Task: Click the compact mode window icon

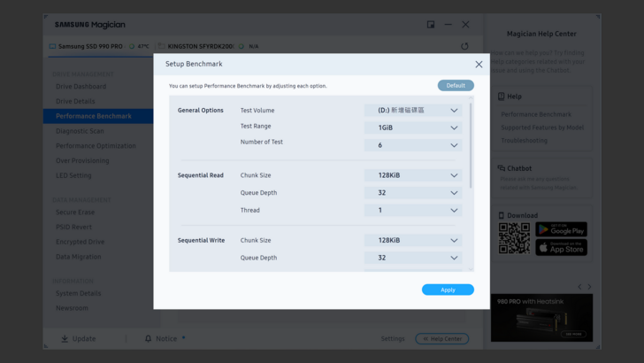Action: click(431, 25)
